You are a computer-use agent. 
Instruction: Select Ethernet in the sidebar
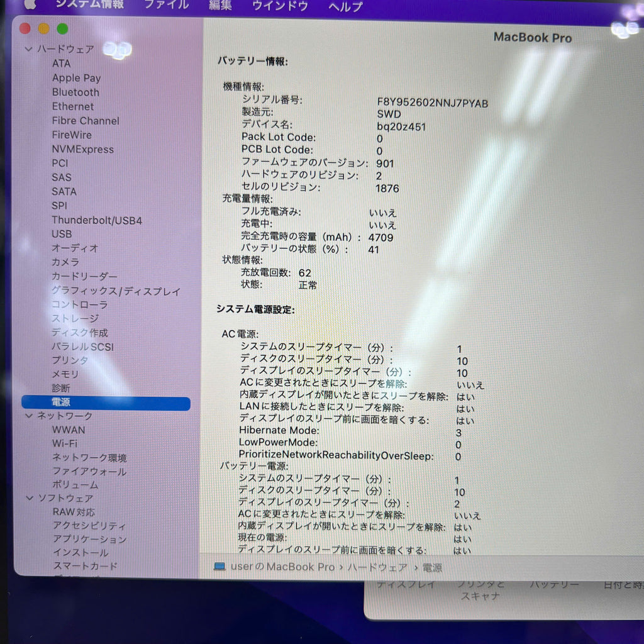(x=73, y=106)
